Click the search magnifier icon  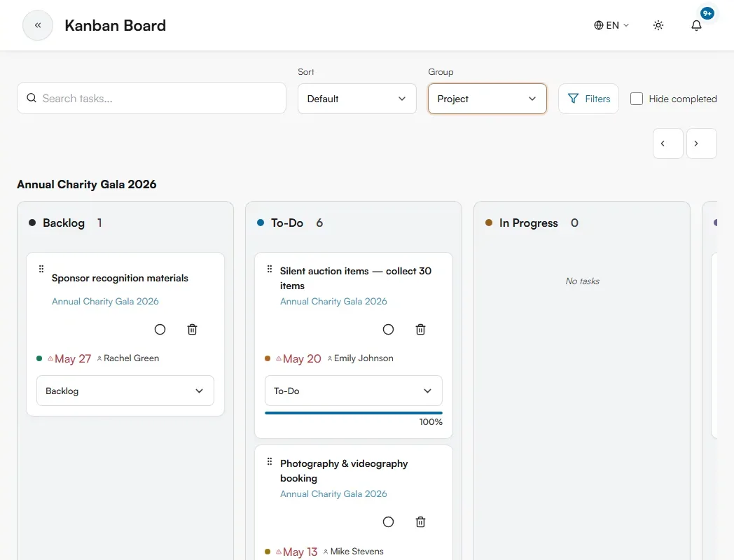(32, 98)
